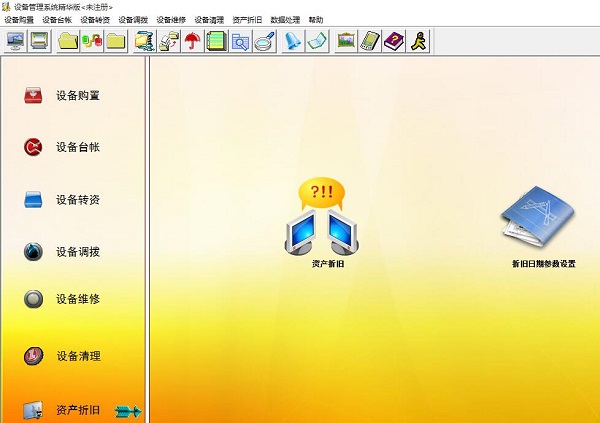Open the 设备购置 menu
This screenshot has width=600, height=423.
(19, 20)
